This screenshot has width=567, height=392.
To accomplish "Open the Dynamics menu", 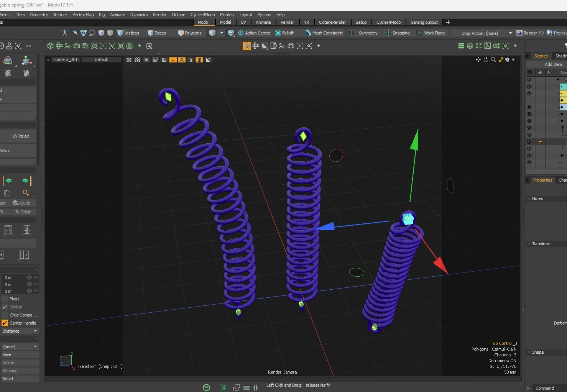I will coord(139,15).
